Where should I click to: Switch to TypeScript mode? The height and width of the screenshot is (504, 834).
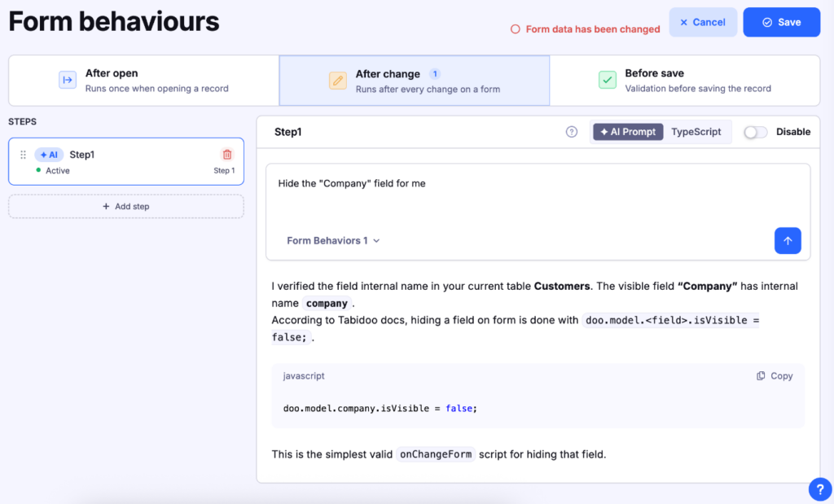(x=696, y=132)
